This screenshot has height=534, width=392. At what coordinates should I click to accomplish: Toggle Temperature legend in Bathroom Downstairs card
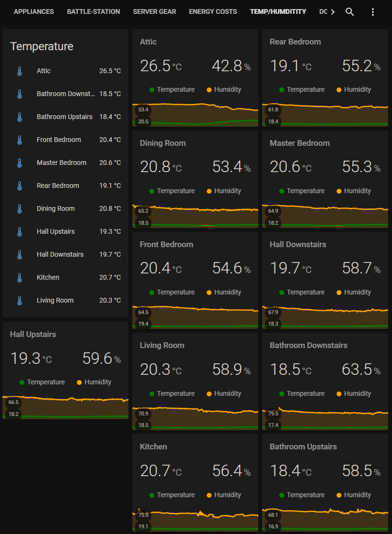(x=302, y=394)
